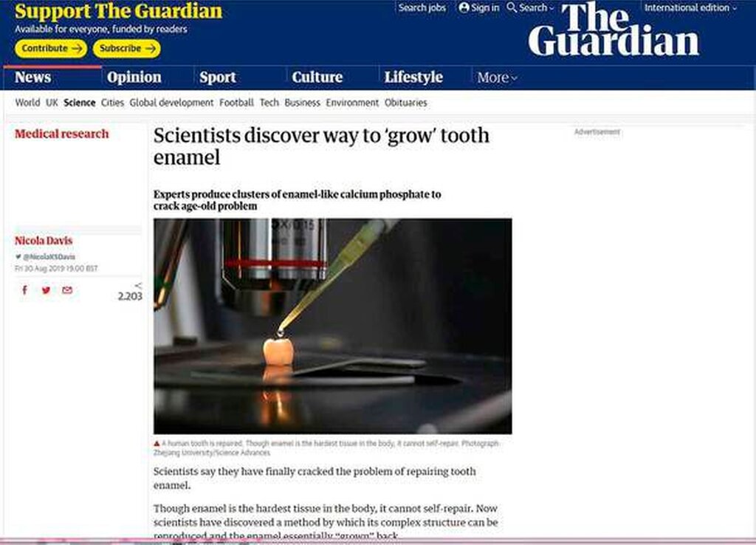The width and height of the screenshot is (756, 545).
Task: Click the Subscribe button
Action: point(127,49)
